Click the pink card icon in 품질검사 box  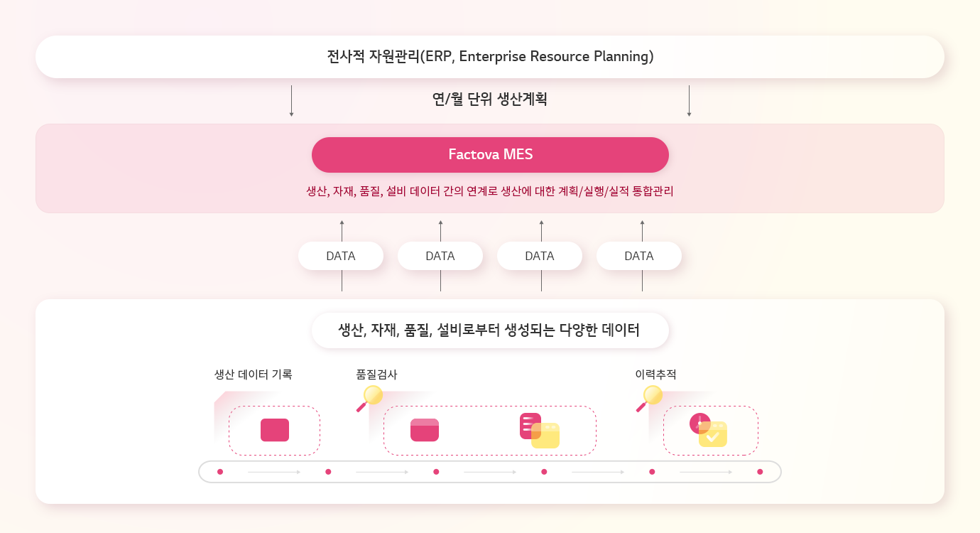click(x=425, y=430)
